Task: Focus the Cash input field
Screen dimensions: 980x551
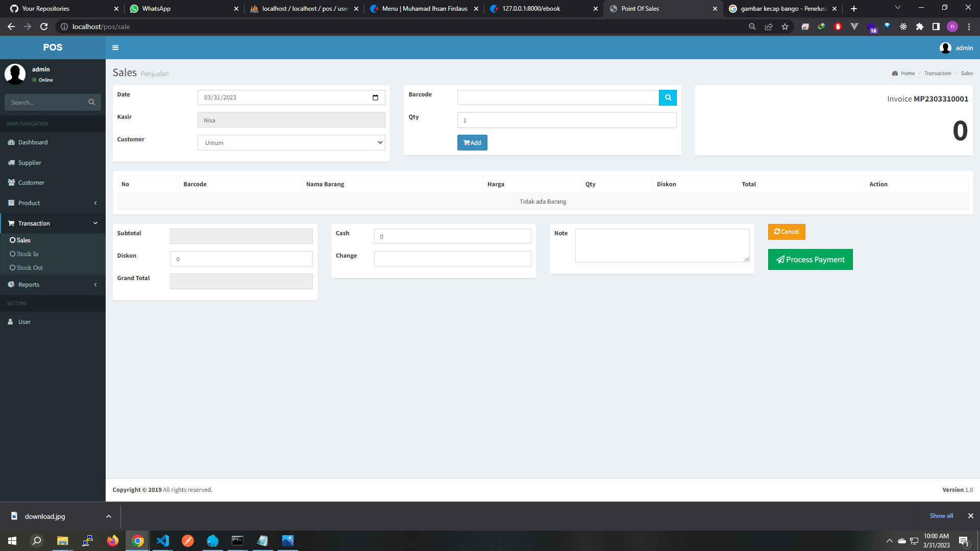Action: point(452,236)
